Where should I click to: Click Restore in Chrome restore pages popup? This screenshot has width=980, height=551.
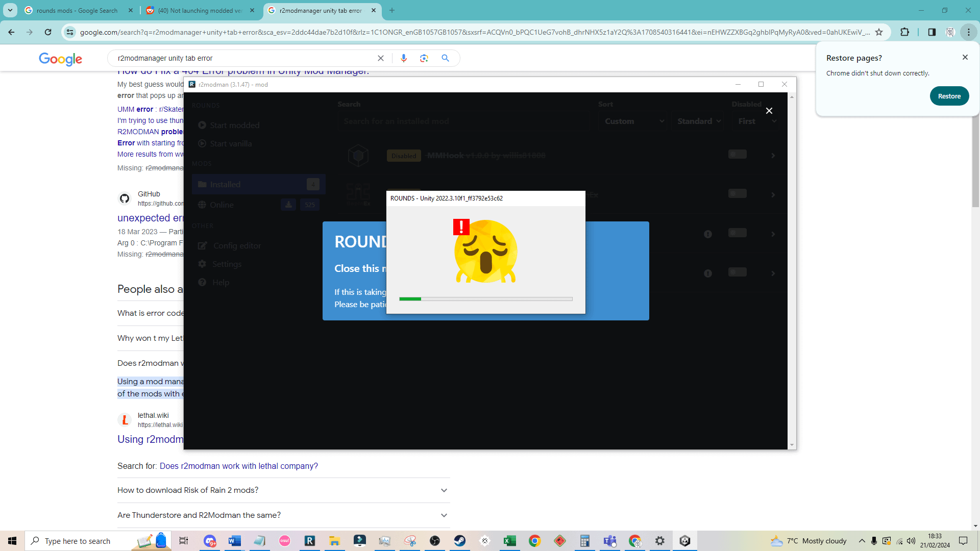[949, 96]
